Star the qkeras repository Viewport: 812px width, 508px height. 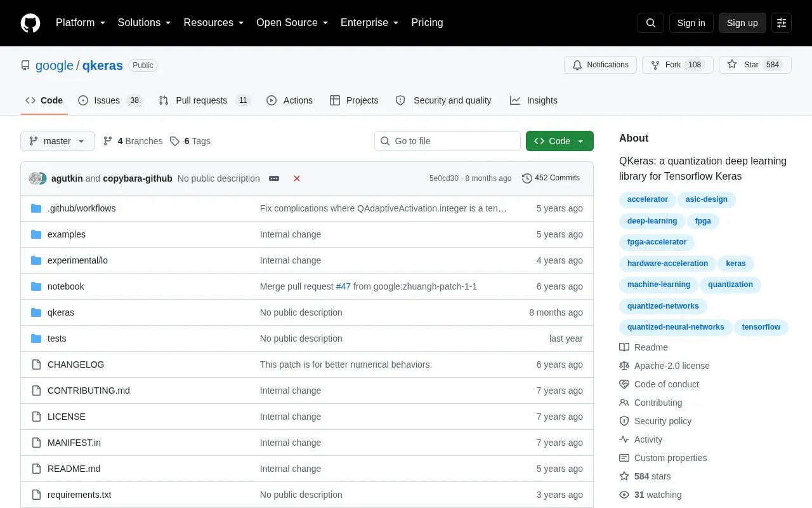pos(755,65)
